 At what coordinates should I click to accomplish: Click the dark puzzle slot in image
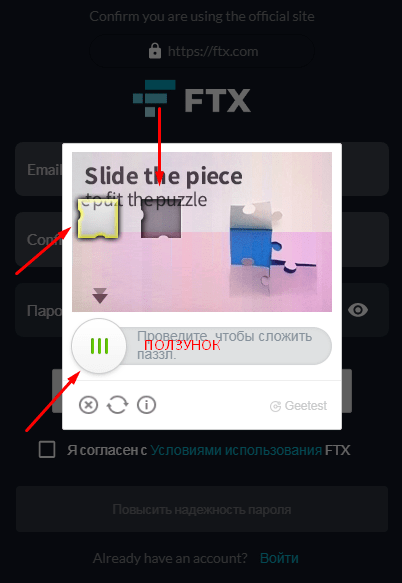pos(161,219)
